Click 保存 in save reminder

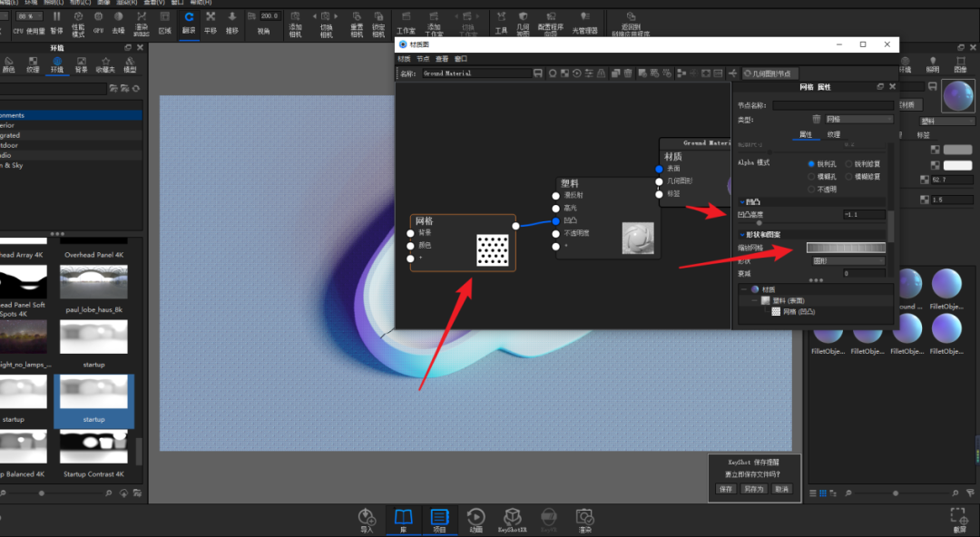[x=726, y=489]
